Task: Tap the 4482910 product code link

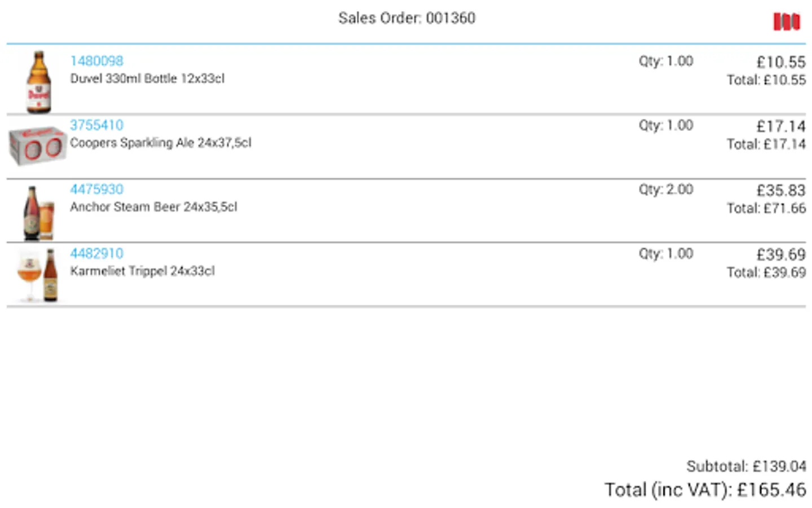Action: (96, 253)
